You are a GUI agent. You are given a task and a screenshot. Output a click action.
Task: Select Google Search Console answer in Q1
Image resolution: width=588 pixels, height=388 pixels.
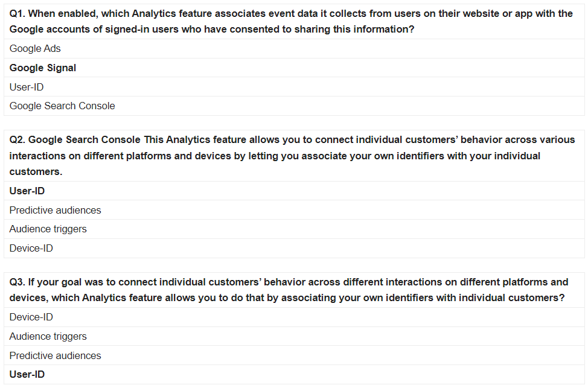[62, 106]
